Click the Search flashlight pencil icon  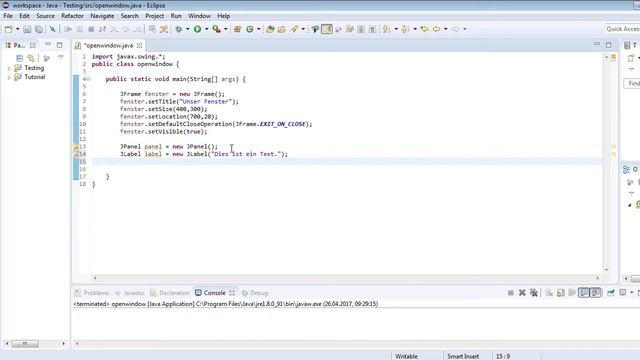[x=294, y=29]
